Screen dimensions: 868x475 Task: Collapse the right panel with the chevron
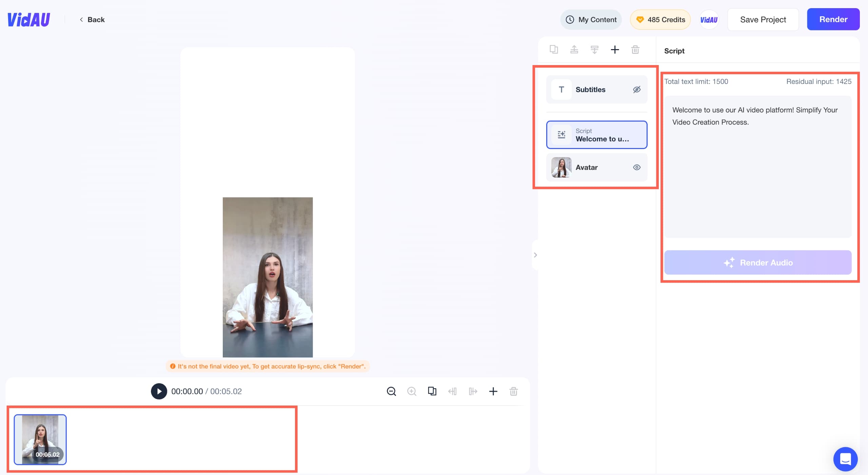click(x=535, y=255)
